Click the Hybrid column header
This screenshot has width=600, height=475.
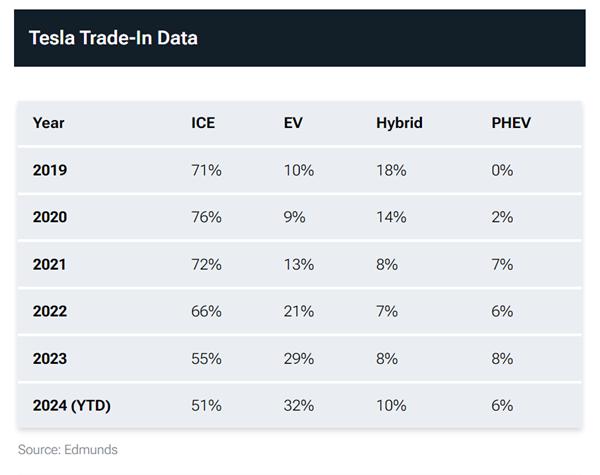click(x=399, y=123)
